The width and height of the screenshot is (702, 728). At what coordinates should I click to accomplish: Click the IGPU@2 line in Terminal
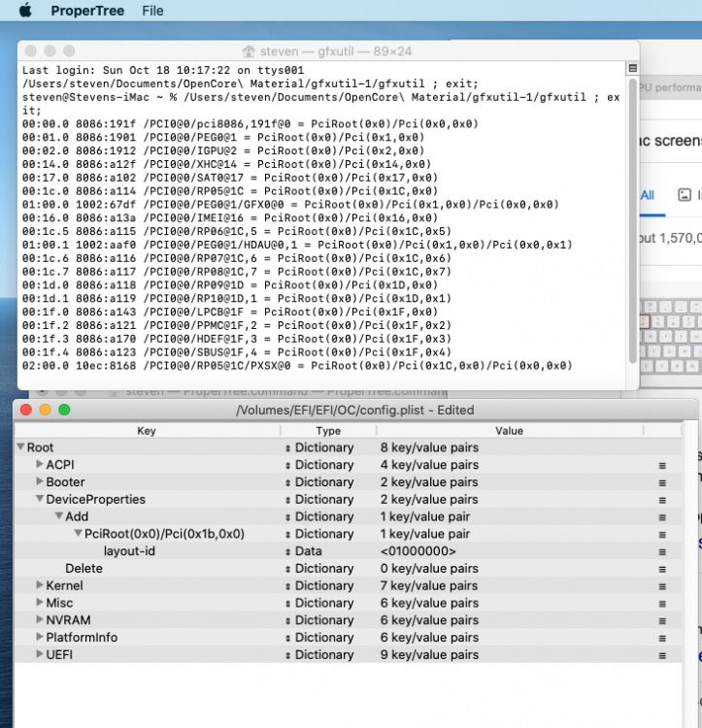223,150
